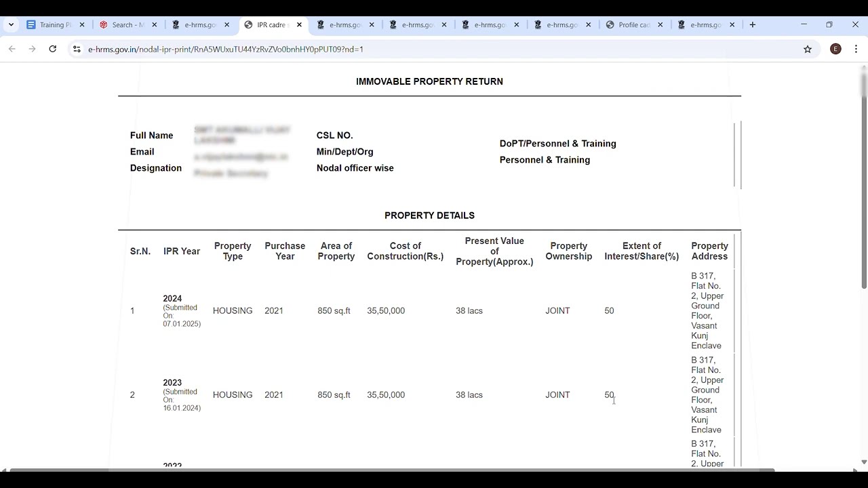Screen dimensions: 868x488
Task: Click 38 lacs in the 2023 row
Action: point(469,395)
